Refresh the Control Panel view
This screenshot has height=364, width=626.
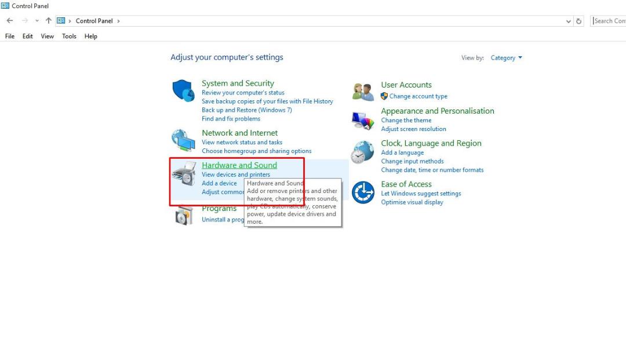578,21
